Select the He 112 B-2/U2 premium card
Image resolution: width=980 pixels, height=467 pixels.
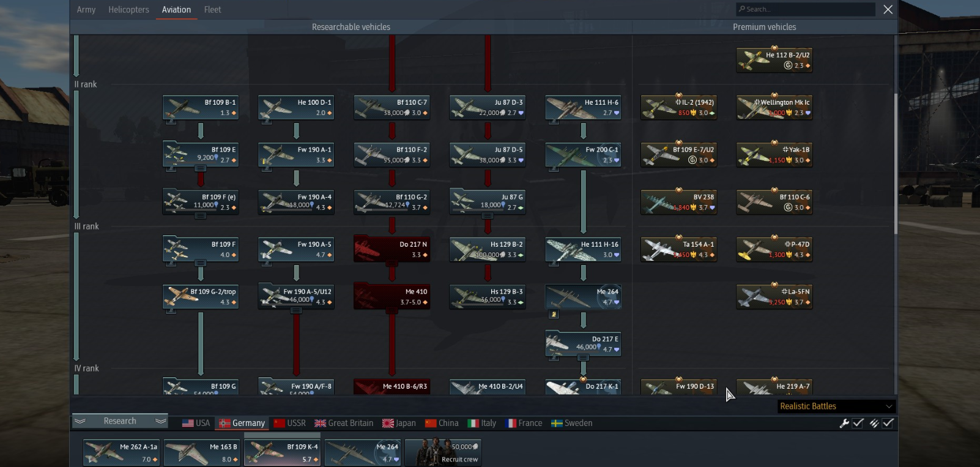(x=774, y=60)
